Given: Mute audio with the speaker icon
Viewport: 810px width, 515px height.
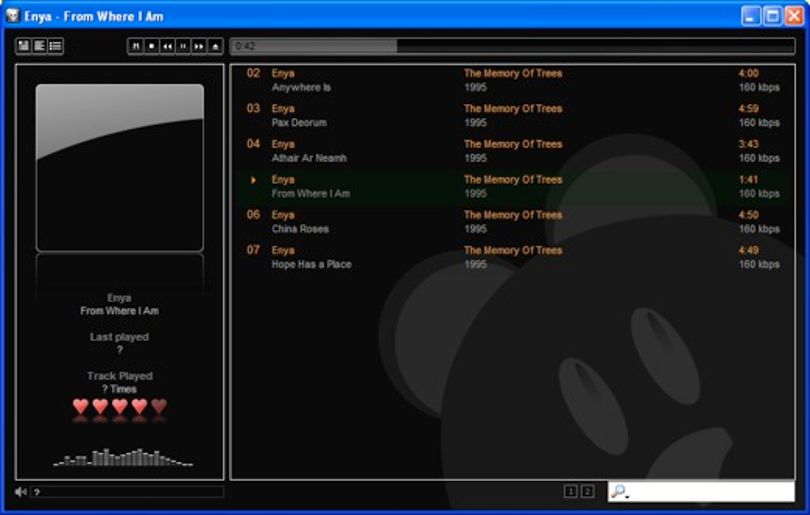Looking at the screenshot, I should (21, 492).
